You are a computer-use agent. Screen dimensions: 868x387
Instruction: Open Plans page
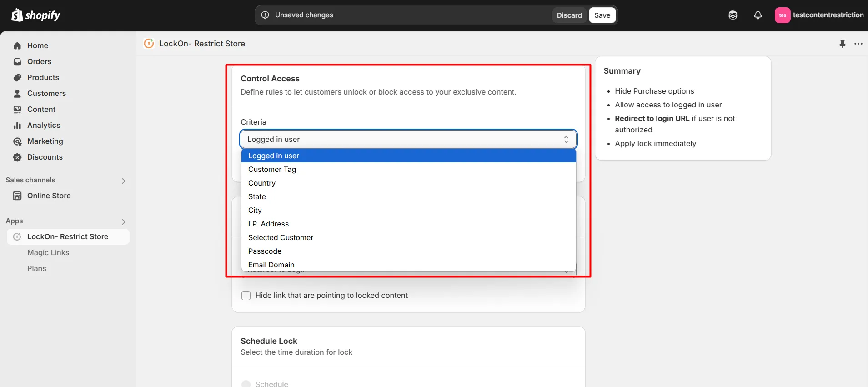tap(37, 268)
